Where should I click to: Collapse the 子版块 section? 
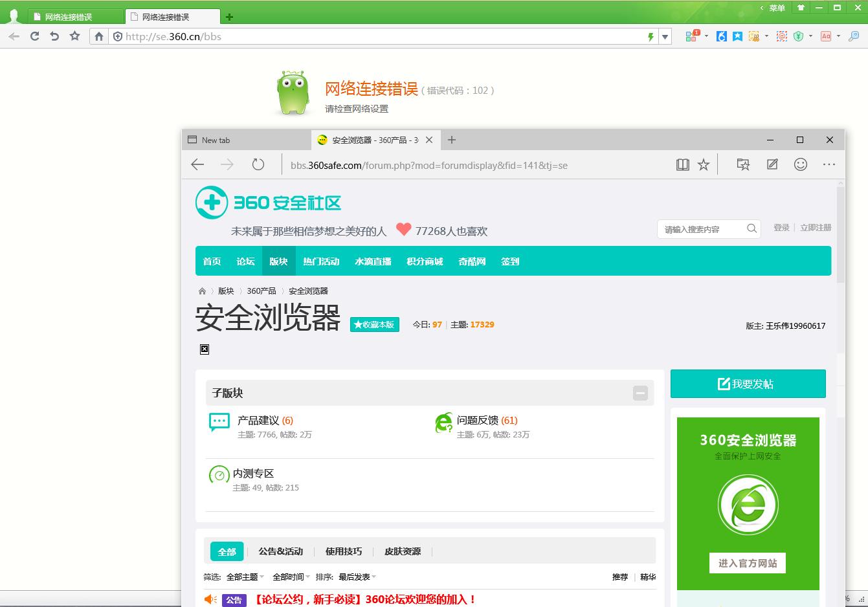pyautogui.click(x=640, y=393)
